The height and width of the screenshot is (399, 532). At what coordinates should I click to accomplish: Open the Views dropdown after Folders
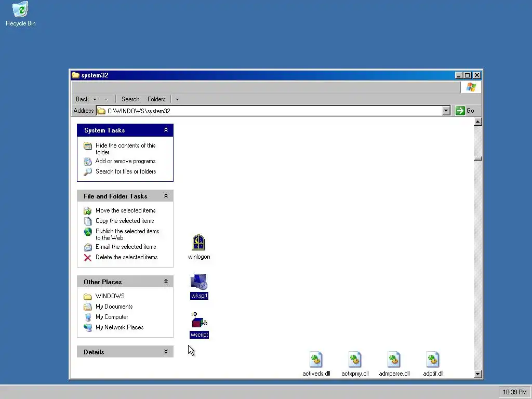(177, 99)
